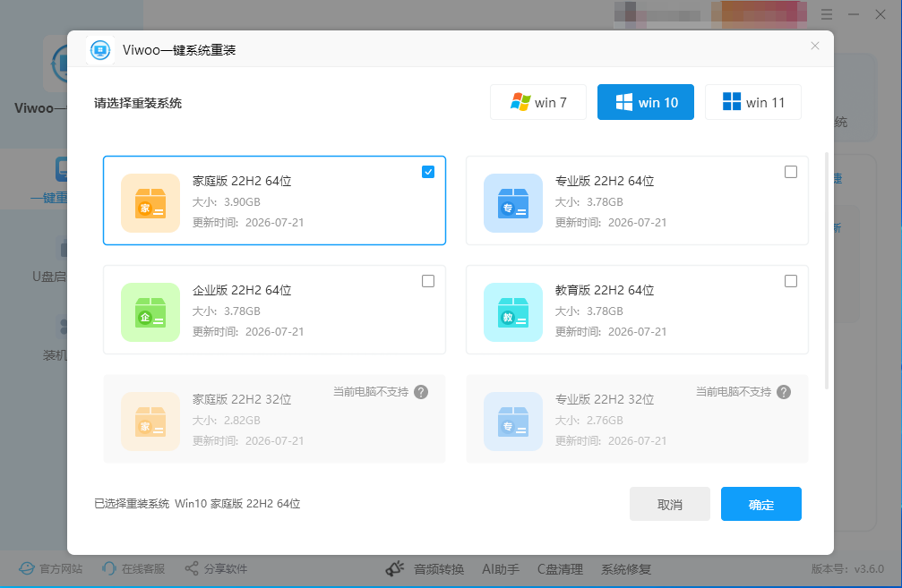The image size is (902, 588).
Task: Click the 大小: 3.90GB text
Action: (226, 202)
